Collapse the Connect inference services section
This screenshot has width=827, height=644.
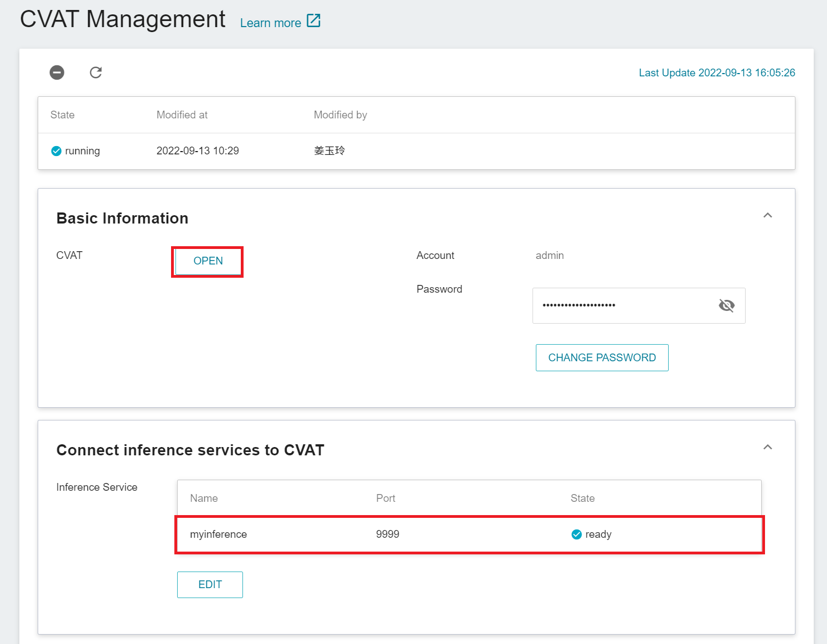tap(768, 447)
